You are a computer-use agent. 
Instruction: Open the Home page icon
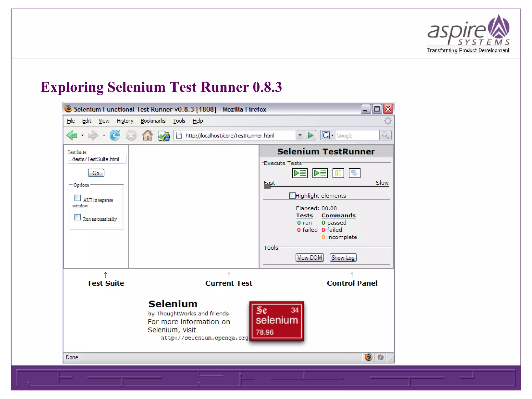tap(148, 135)
